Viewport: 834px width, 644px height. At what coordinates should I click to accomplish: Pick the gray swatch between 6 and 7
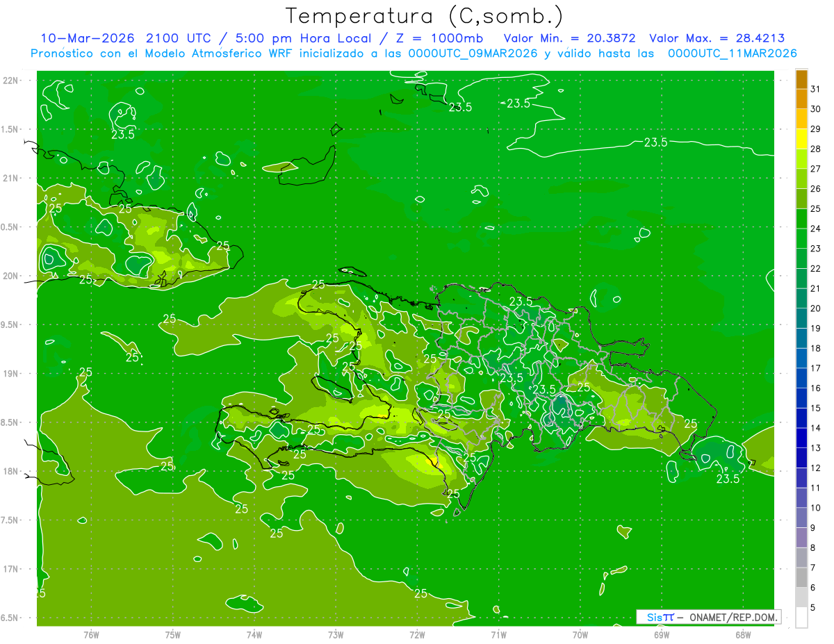click(x=801, y=578)
